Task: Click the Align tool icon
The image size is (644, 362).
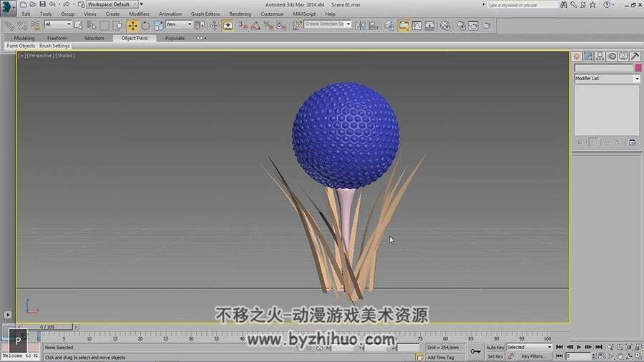Action: [x=374, y=26]
